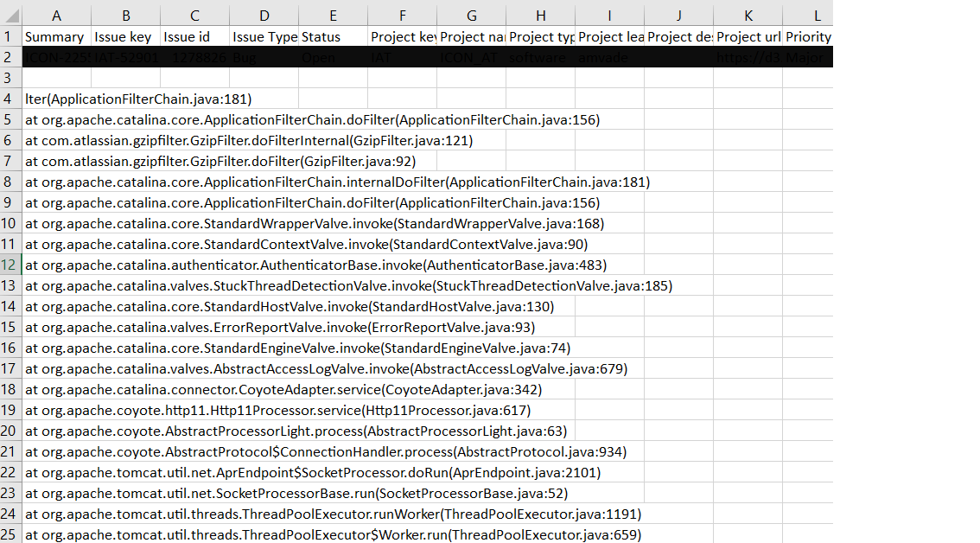Click the 'Project type' header cell
This screenshot has height=543, width=980.
pyautogui.click(x=541, y=36)
